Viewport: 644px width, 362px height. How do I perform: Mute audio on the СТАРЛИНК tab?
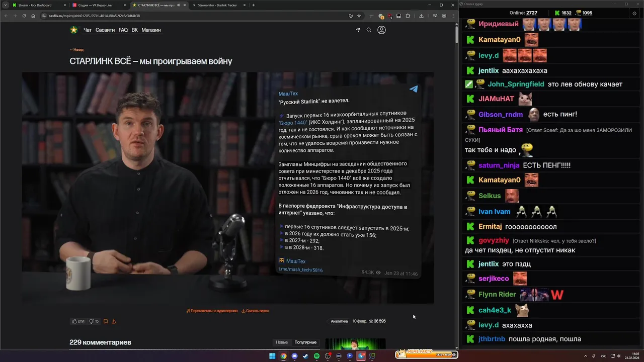point(179,5)
